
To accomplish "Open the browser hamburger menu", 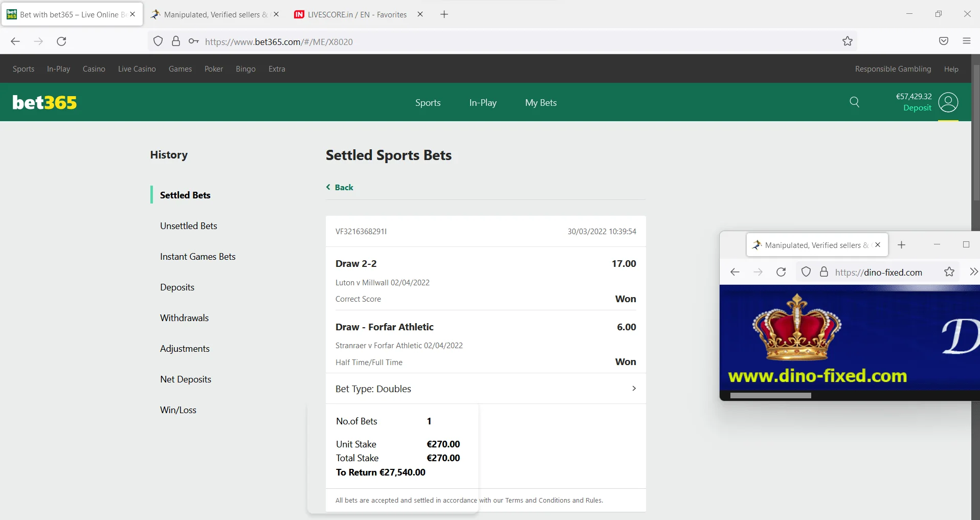I will pyautogui.click(x=967, y=41).
